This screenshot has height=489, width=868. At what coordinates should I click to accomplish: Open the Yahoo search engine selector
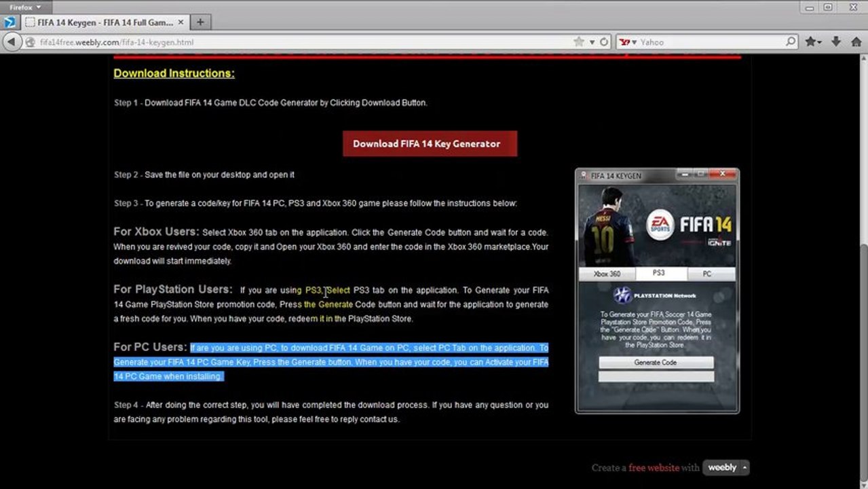628,42
